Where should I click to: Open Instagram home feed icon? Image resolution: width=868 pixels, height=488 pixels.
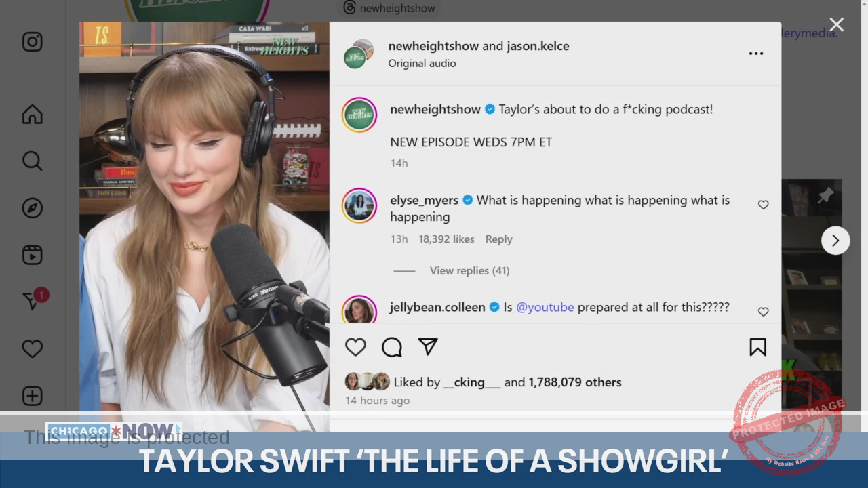click(x=32, y=114)
